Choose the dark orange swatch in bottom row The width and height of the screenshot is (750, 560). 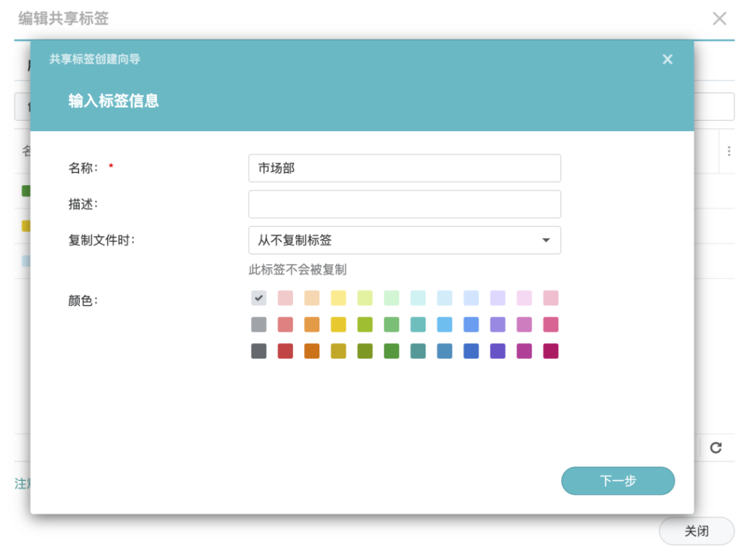312,351
